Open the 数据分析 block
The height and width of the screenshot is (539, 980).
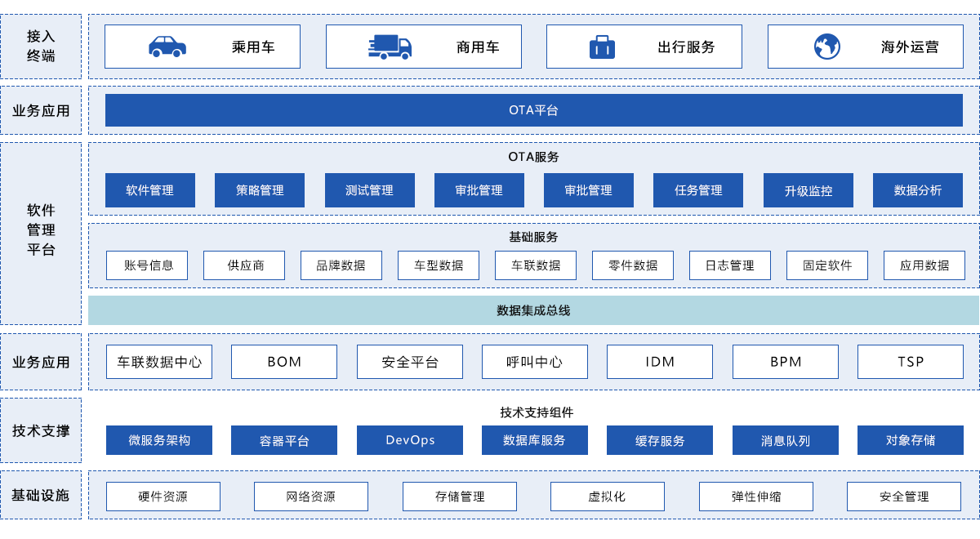[x=917, y=190]
